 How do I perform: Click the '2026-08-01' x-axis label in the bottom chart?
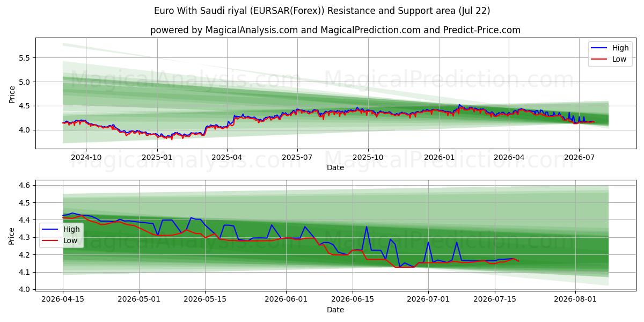pos(576,300)
